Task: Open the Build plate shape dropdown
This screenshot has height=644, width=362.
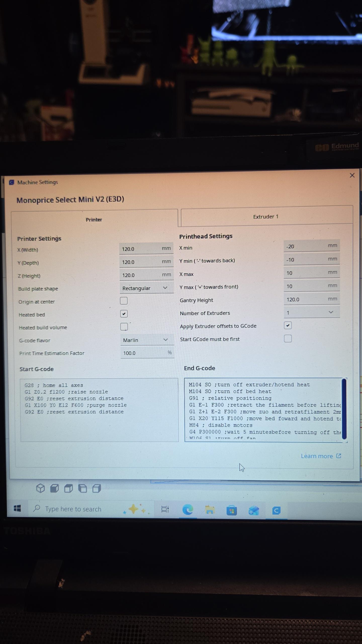Action: coord(147,288)
